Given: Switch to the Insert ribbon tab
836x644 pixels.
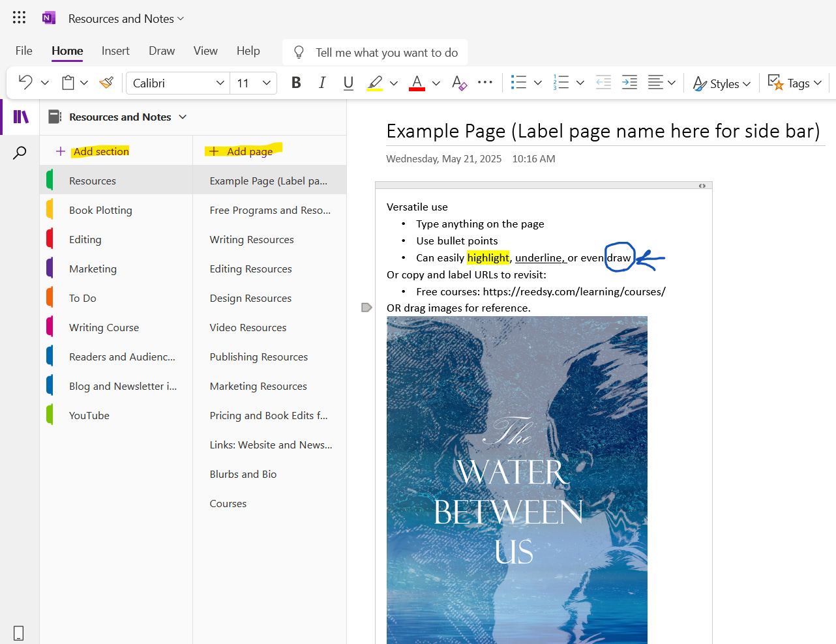Looking at the screenshot, I should (x=115, y=50).
